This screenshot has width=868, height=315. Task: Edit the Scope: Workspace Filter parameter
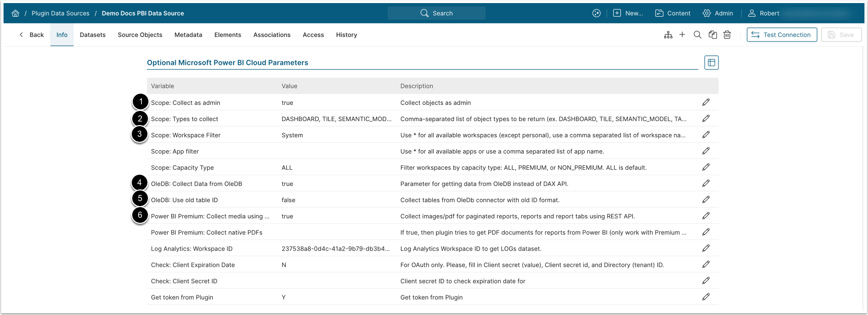(x=705, y=135)
